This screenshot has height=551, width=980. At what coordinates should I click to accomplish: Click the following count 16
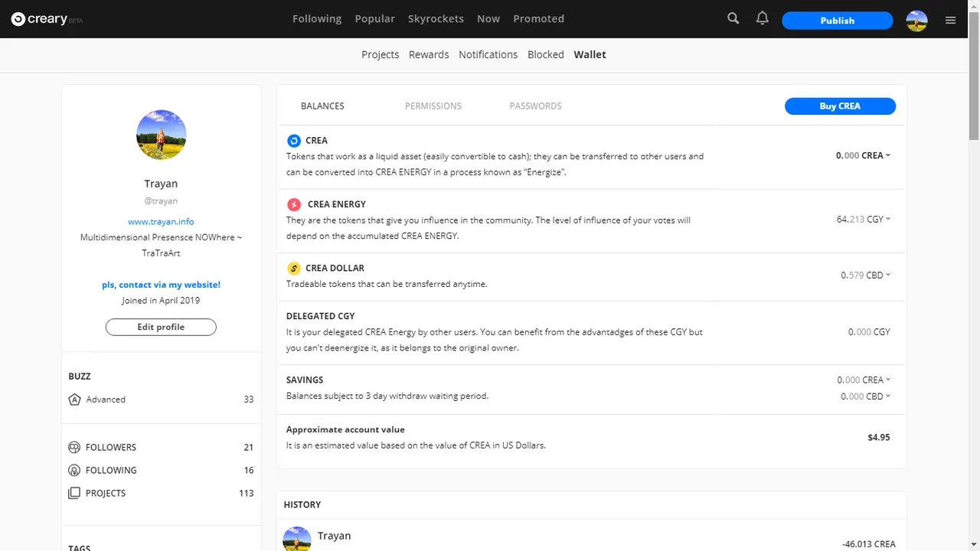click(x=249, y=470)
